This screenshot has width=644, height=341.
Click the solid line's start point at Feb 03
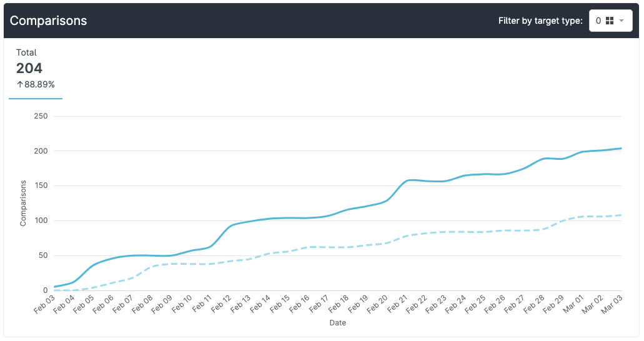coord(55,287)
